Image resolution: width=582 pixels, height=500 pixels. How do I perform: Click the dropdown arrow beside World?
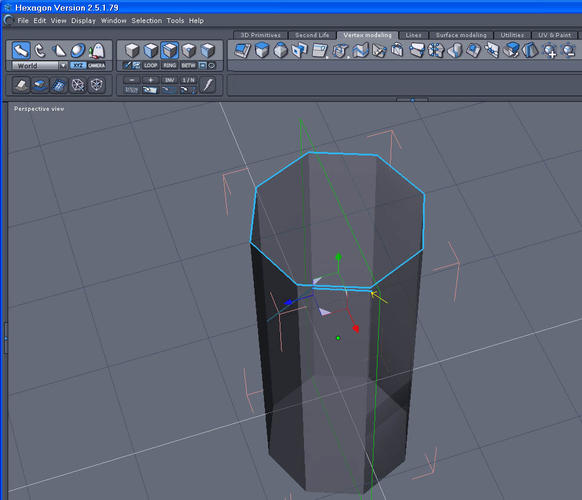(63, 66)
